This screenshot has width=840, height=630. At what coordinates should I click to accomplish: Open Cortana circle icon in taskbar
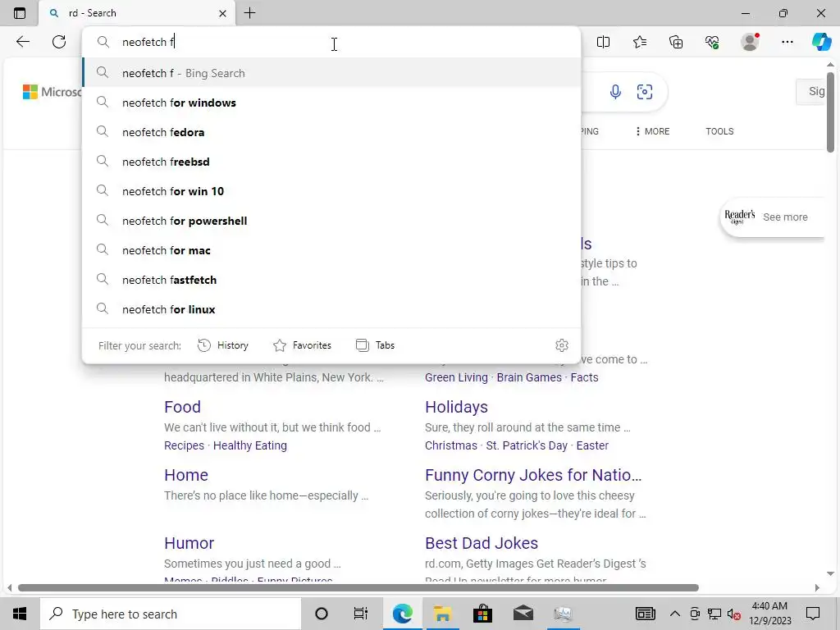pos(321,614)
